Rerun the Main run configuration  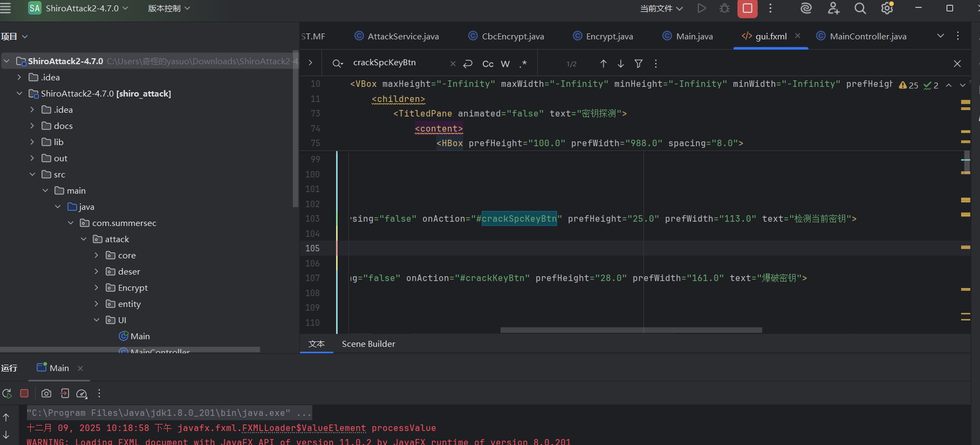pos(7,394)
